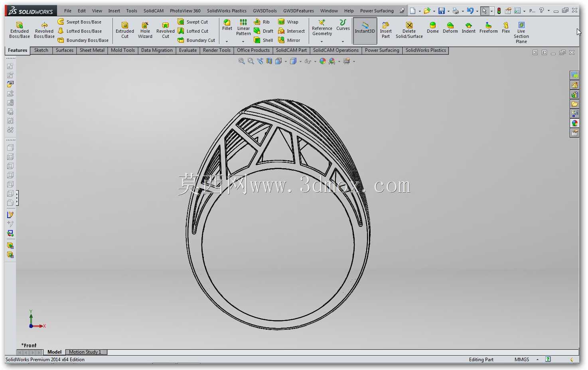Open the PhotoView 360 menu
Image resolution: width=588 pixels, height=370 pixels.
(185, 11)
